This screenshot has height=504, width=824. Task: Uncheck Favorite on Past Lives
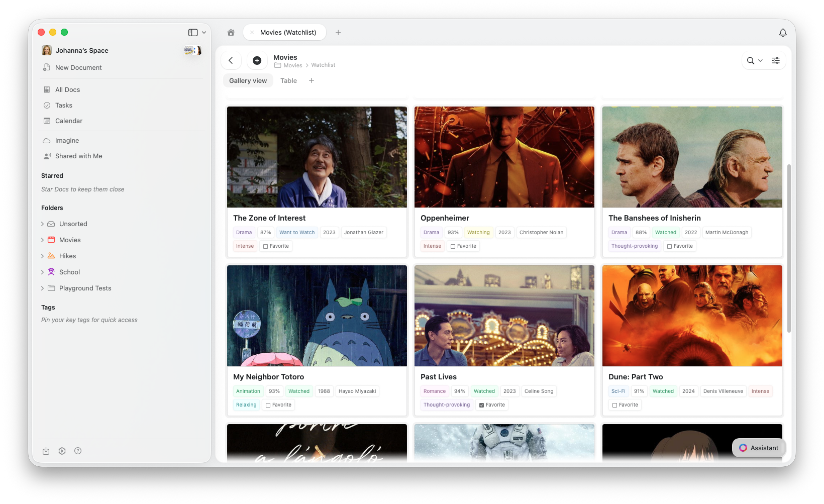[x=482, y=405]
